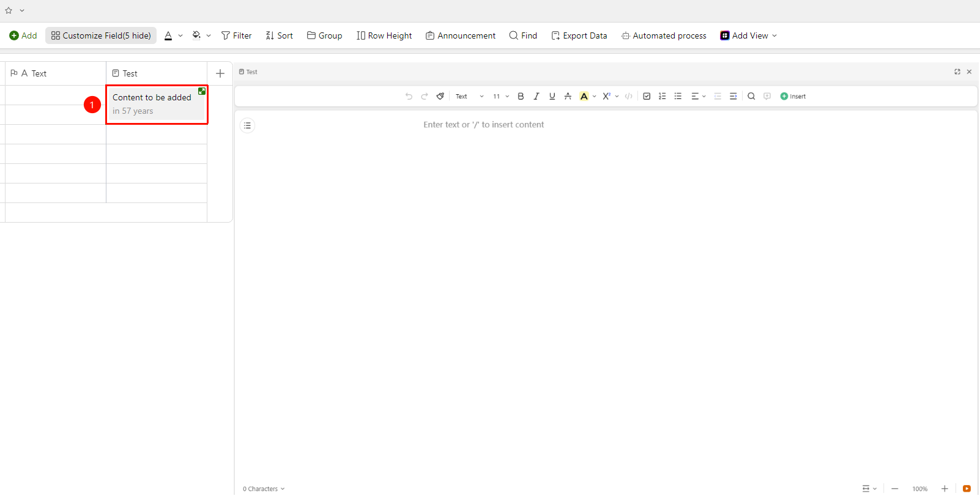
Task: Open search in document editor
Action: tap(751, 96)
